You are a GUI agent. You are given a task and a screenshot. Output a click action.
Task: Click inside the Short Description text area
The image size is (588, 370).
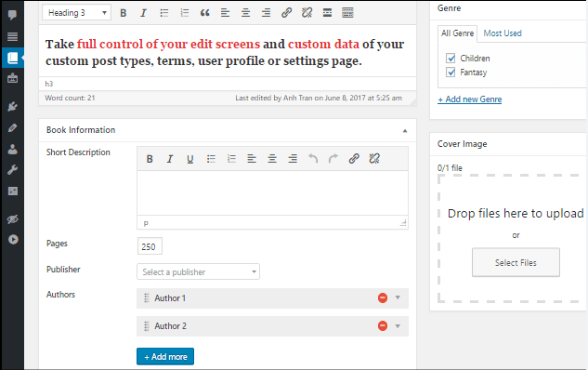(272, 192)
